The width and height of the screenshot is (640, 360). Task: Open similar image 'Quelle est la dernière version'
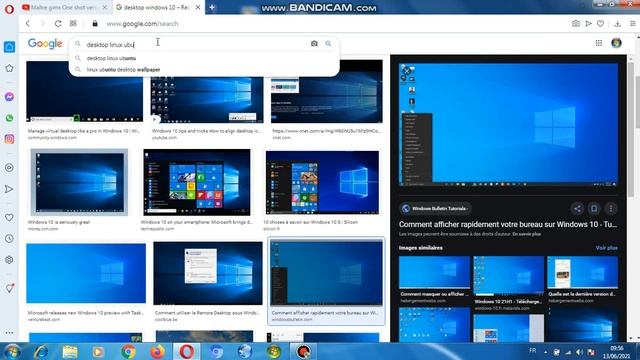582,273
